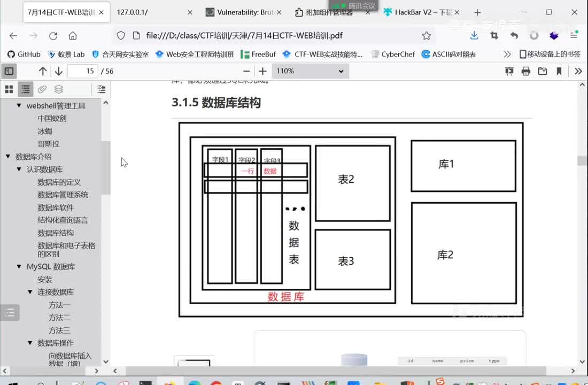Open the current view bookmark icon
The height and width of the screenshot is (385, 588).
click(x=559, y=71)
